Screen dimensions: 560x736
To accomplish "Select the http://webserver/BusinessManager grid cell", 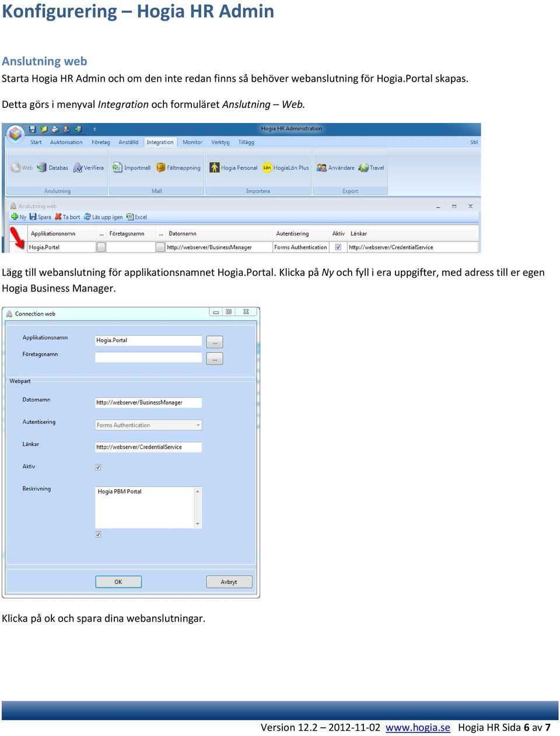I will point(219,247).
